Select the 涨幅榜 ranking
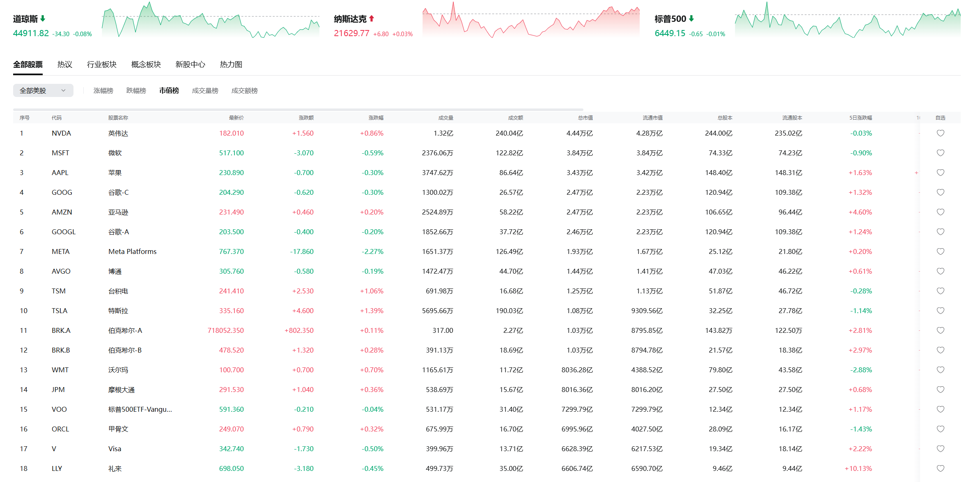980x482 pixels. [103, 90]
